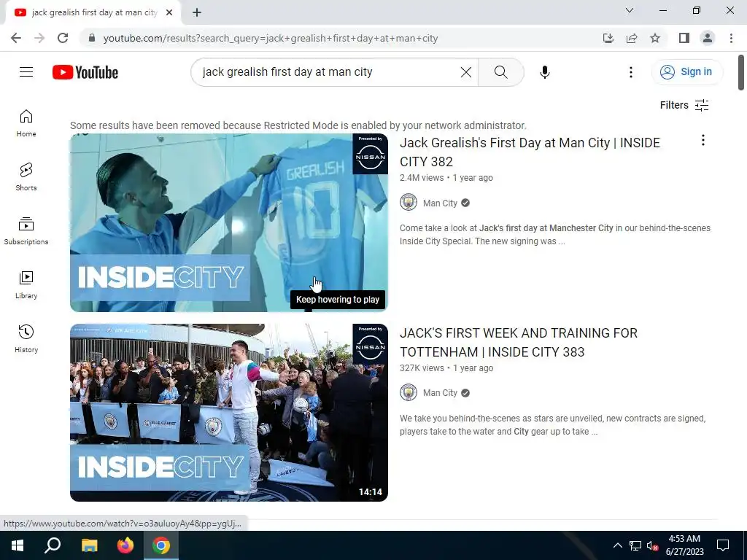Click the Sign in button
This screenshot has width=747, height=560.
click(686, 72)
